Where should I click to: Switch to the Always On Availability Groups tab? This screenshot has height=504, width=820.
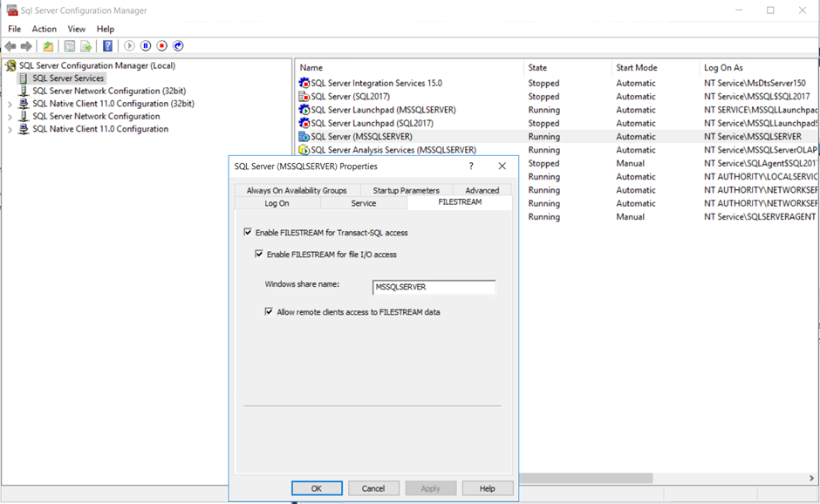297,190
